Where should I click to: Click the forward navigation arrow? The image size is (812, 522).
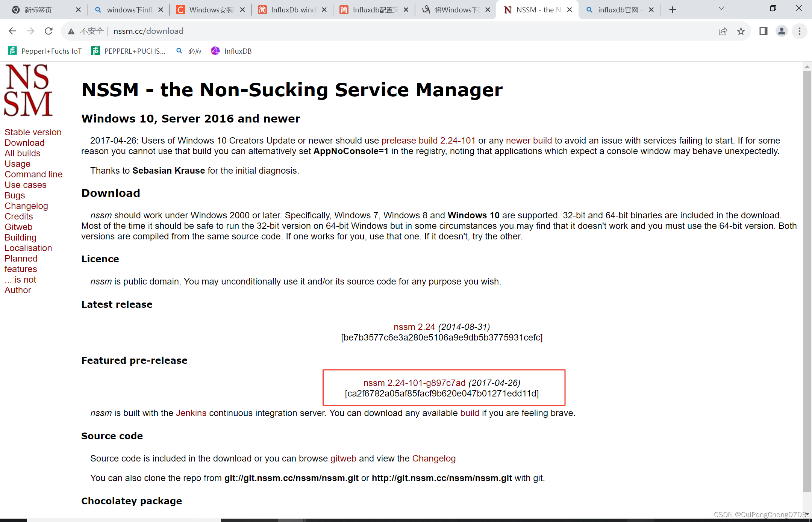[x=30, y=31]
